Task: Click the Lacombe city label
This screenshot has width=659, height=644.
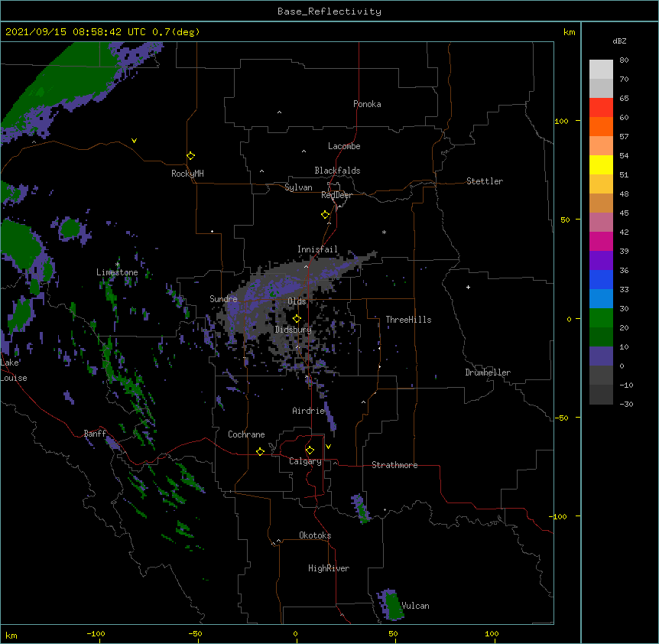Action: [344, 146]
